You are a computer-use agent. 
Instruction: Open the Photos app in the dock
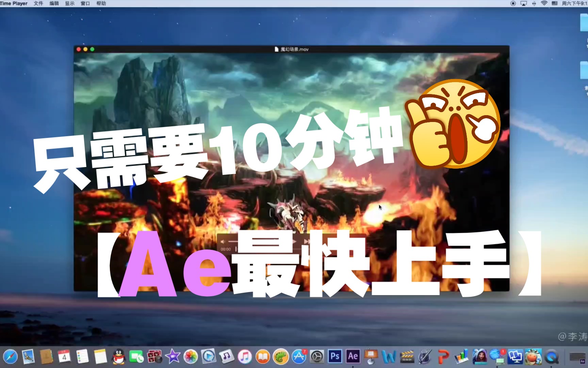coord(191,357)
